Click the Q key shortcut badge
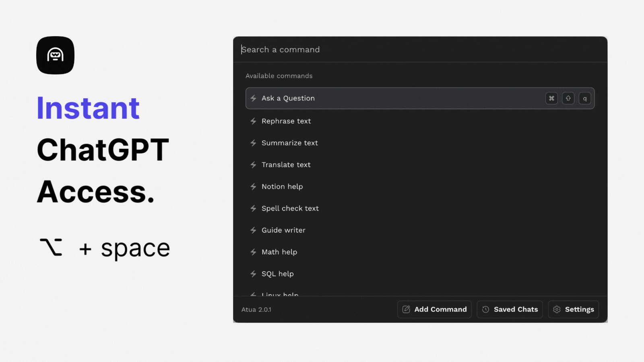 pyautogui.click(x=585, y=98)
